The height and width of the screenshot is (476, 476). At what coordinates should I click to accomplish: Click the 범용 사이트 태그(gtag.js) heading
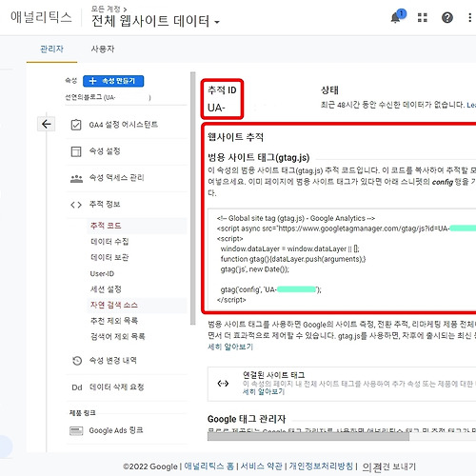[x=259, y=157]
